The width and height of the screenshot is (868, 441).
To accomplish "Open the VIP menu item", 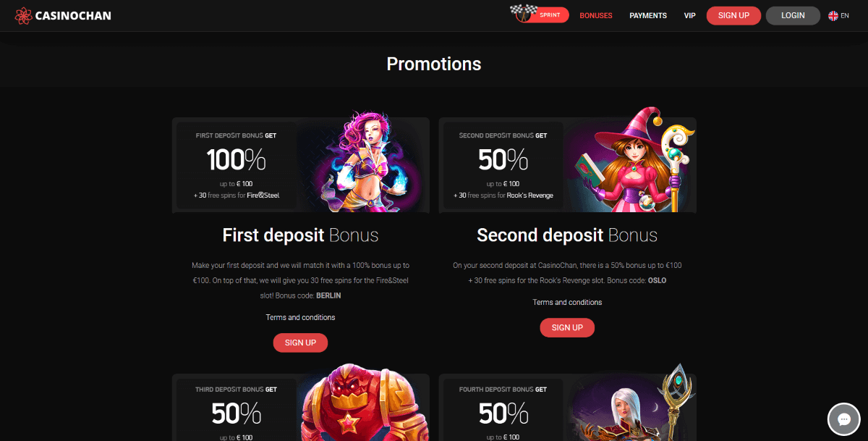I will coord(690,15).
